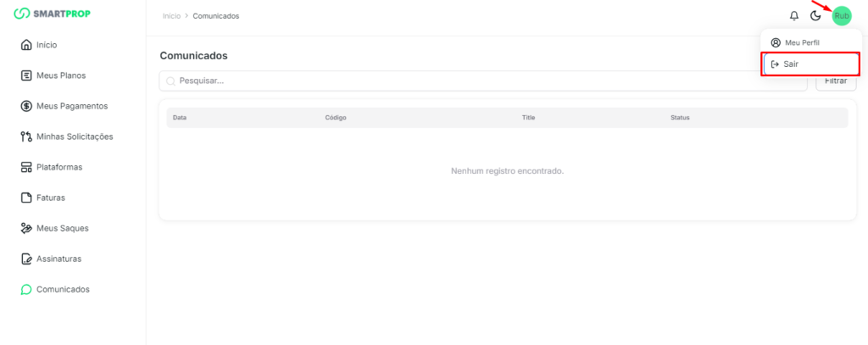Click the Filtrar button
The height and width of the screenshot is (345, 868).
(x=836, y=81)
